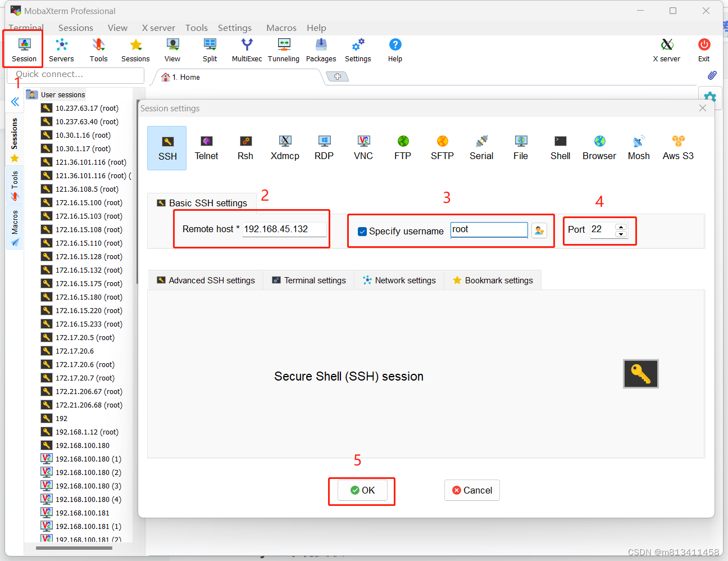Select SFTP session type
Viewport: 728px width, 561px height.
click(442, 148)
